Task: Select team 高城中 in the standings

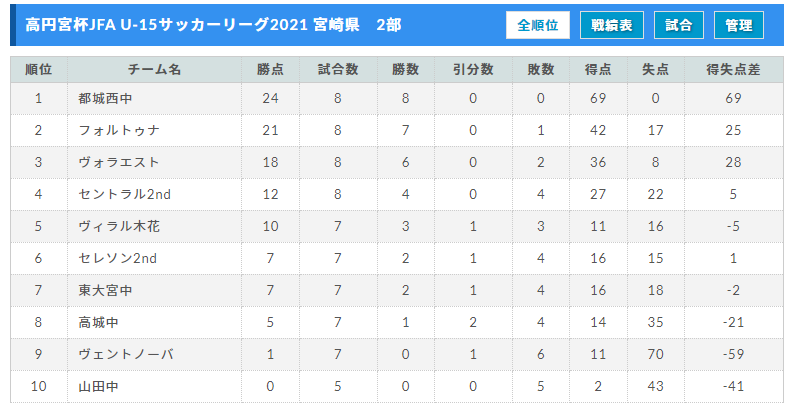Action: point(97,322)
